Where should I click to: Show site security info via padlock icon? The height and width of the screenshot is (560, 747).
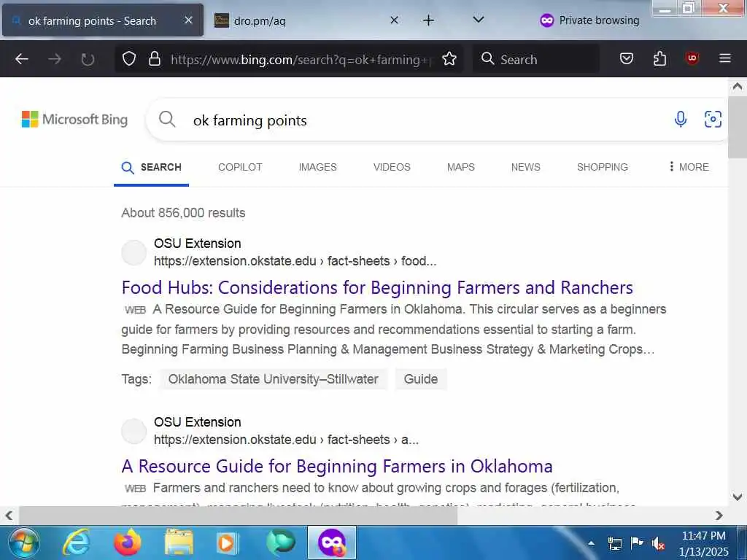(x=155, y=59)
